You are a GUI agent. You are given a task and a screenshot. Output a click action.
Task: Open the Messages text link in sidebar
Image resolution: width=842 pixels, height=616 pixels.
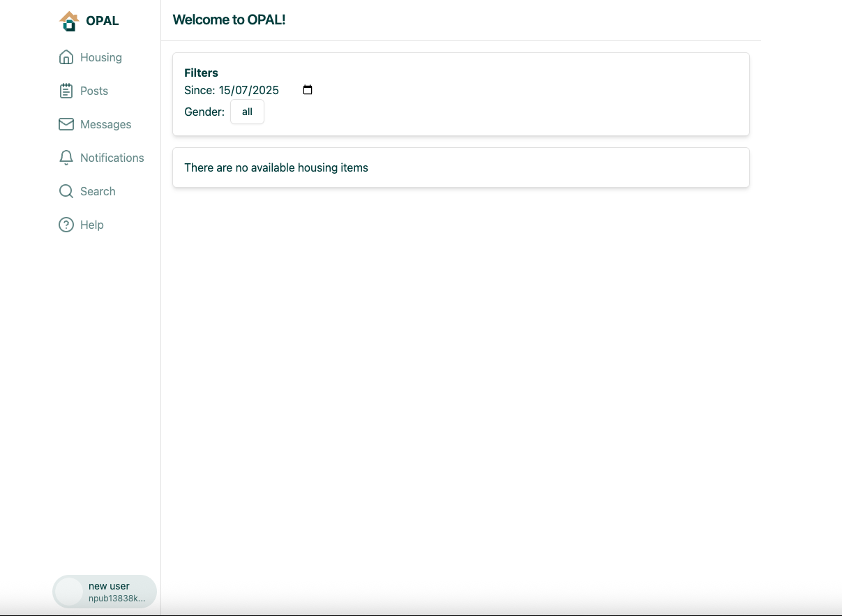pyautogui.click(x=105, y=124)
